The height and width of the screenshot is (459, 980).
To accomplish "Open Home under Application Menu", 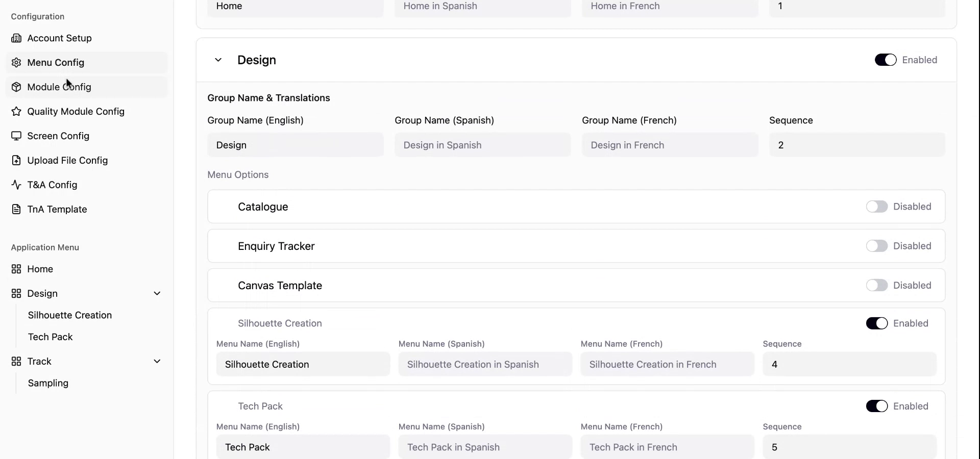I will (40, 269).
